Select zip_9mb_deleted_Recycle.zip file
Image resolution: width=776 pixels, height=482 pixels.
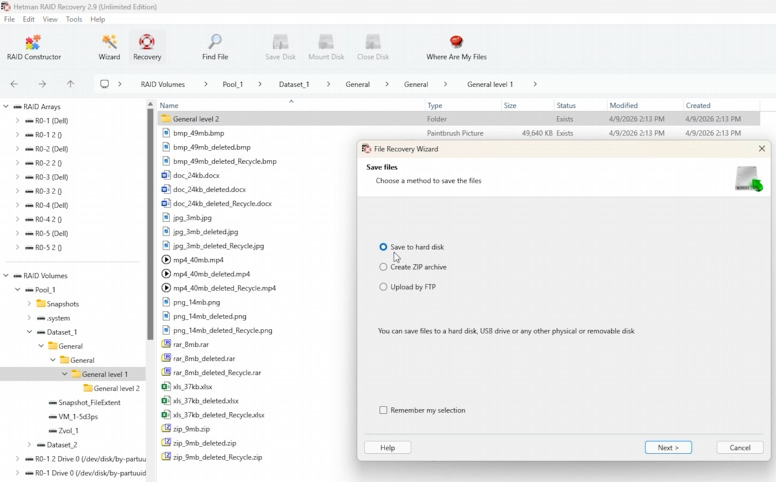[217, 457]
